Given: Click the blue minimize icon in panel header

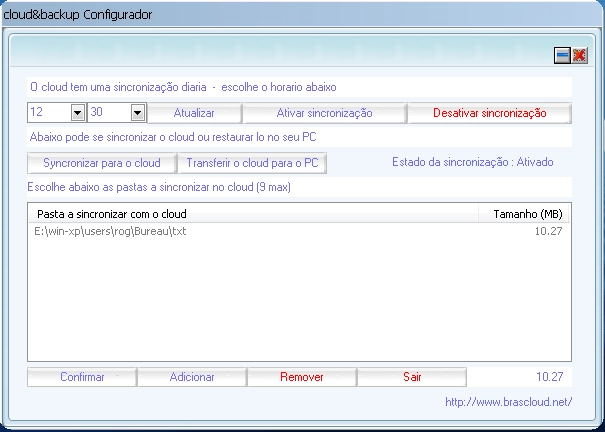Looking at the screenshot, I should pyautogui.click(x=562, y=55).
